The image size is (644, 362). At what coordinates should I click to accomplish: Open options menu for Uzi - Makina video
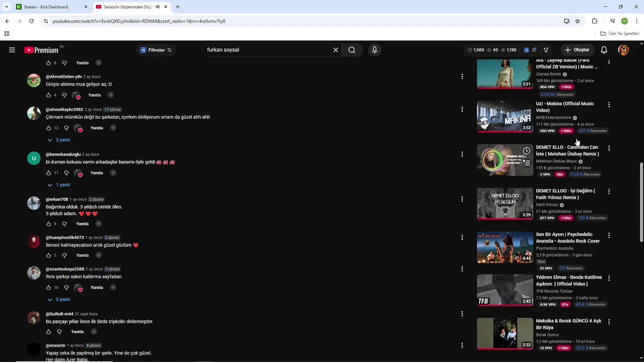(x=609, y=105)
